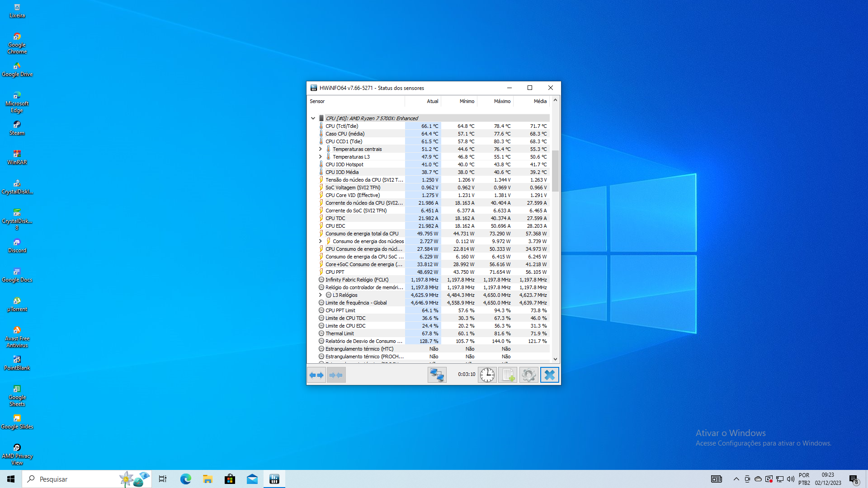This screenshot has height=488, width=868.
Task: Open Microsoft Edge desktop shortcut
Action: point(17,102)
